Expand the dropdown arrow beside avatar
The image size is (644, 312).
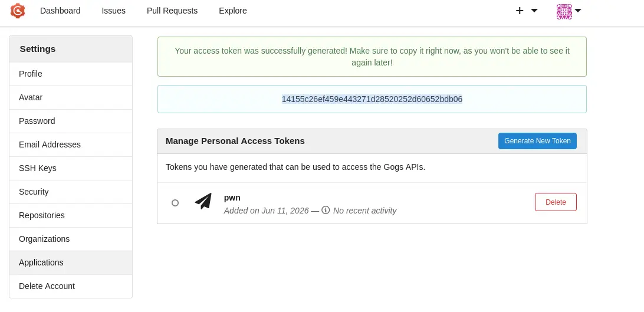point(578,11)
